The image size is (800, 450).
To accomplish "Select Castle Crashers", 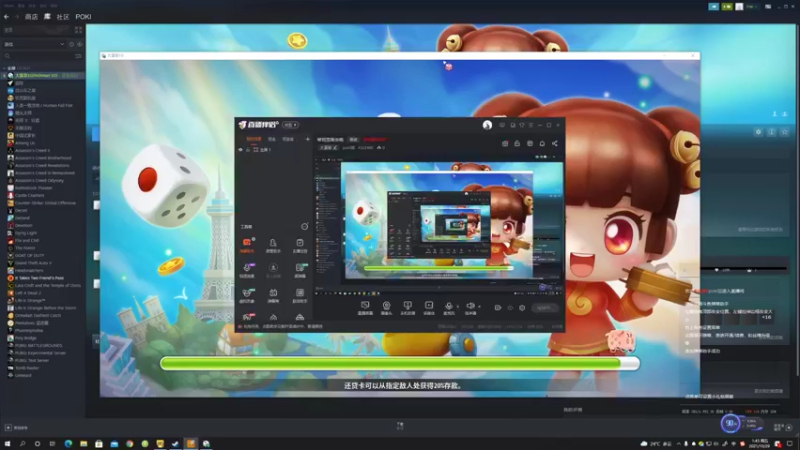I will click(30, 195).
